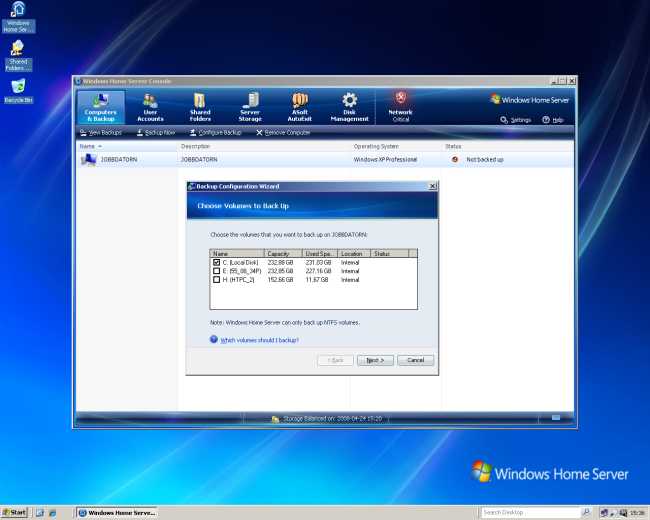The image size is (650, 520).
Task: Click Remove Computer in the toolbar
Action: tap(283, 133)
